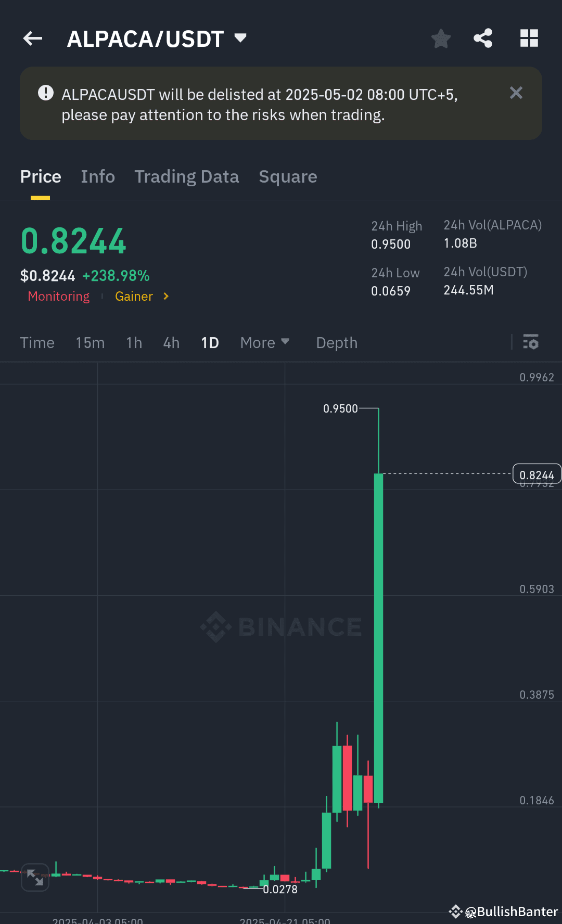Open the Square tab

288,177
